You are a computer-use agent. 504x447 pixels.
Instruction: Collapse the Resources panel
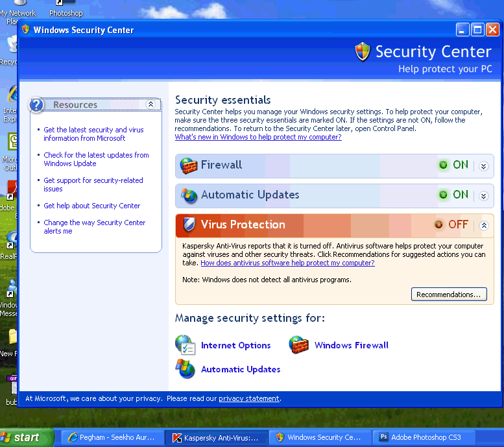coord(150,104)
